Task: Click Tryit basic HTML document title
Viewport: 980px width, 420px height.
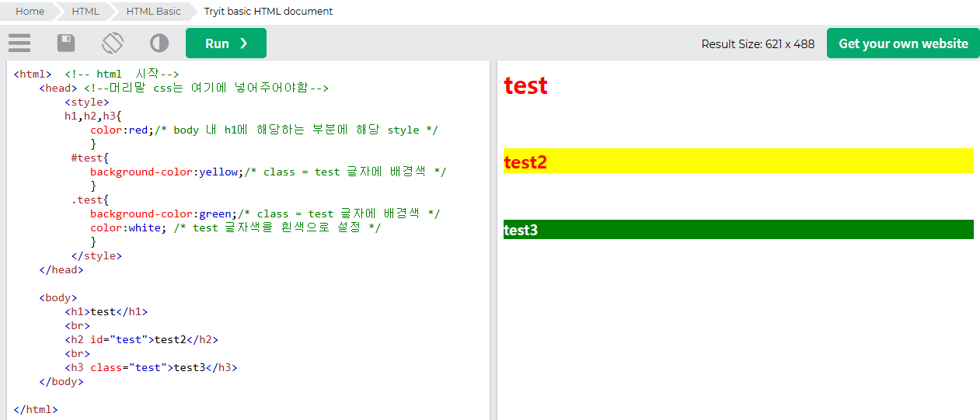Action: coord(268,11)
